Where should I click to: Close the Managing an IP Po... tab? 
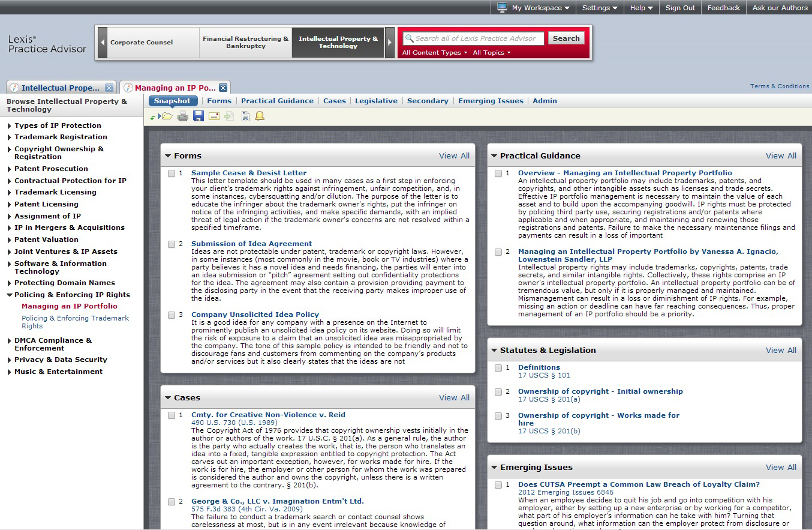point(223,88)
